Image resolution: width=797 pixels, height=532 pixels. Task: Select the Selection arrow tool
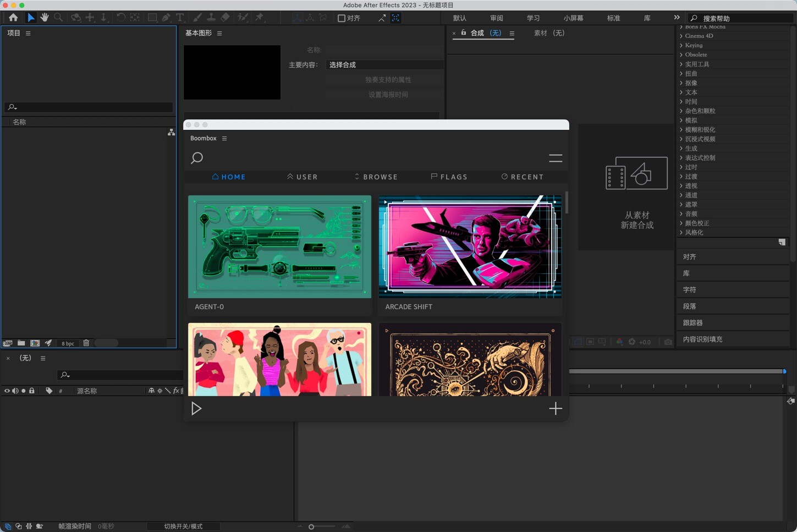click(x=31, y=18)
